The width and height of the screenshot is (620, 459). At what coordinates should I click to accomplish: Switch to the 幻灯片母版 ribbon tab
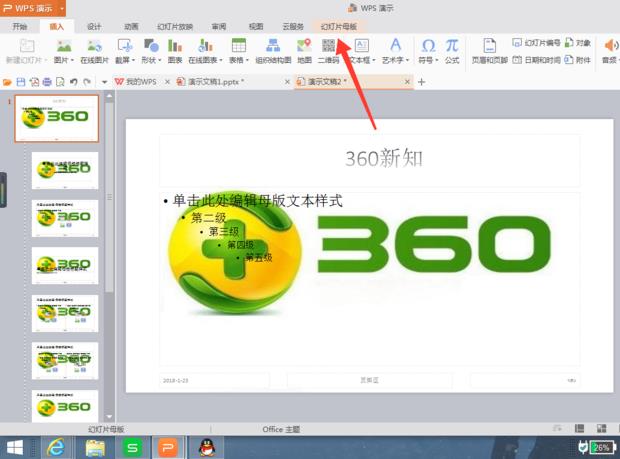(x=339, y=26)
